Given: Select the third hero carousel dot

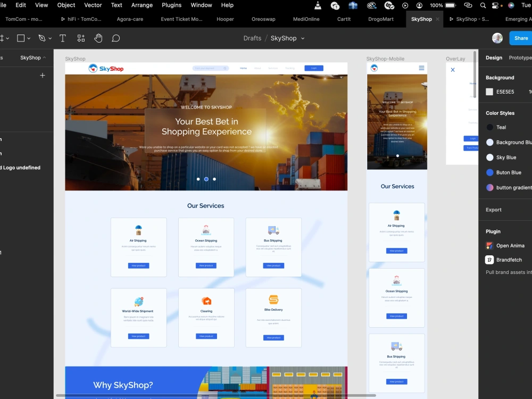Looking at the screenshot, I should (214, 179).
